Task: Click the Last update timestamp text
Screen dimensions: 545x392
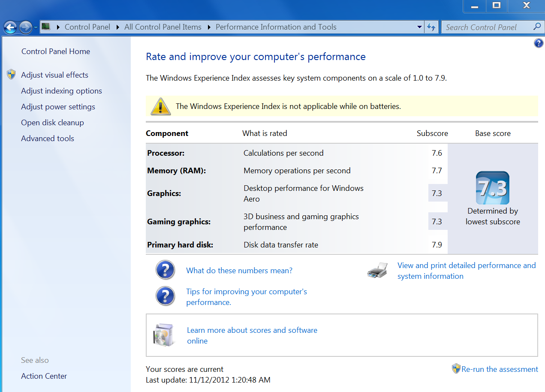Action: click(x=208, y=380)
